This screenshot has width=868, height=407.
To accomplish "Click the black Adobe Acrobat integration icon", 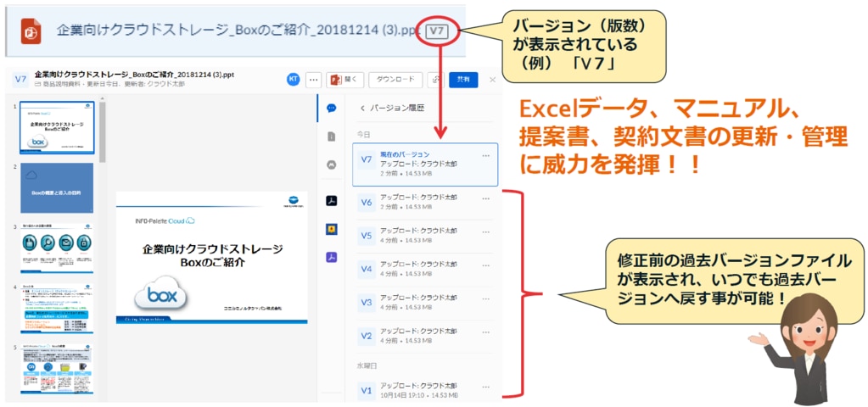I will coord(332,201).
